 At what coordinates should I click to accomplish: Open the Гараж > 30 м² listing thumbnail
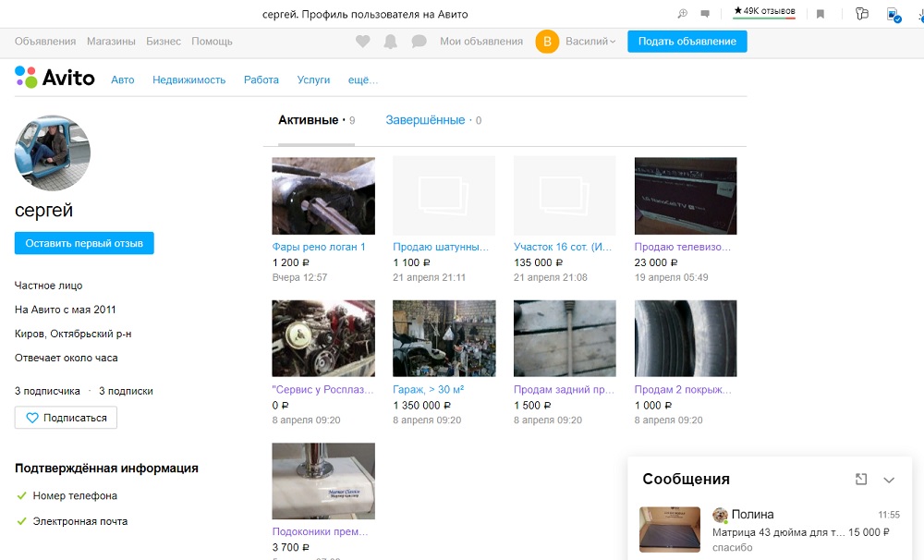[x=444, y=338]
